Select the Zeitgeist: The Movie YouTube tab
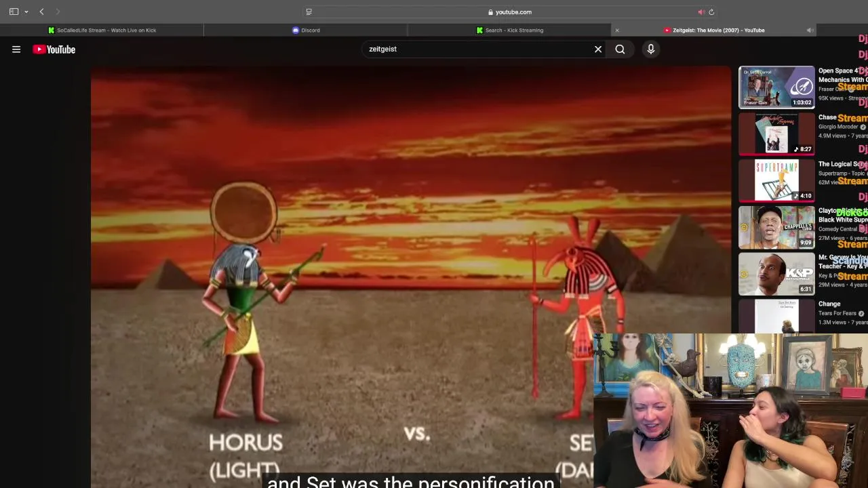 714,30
